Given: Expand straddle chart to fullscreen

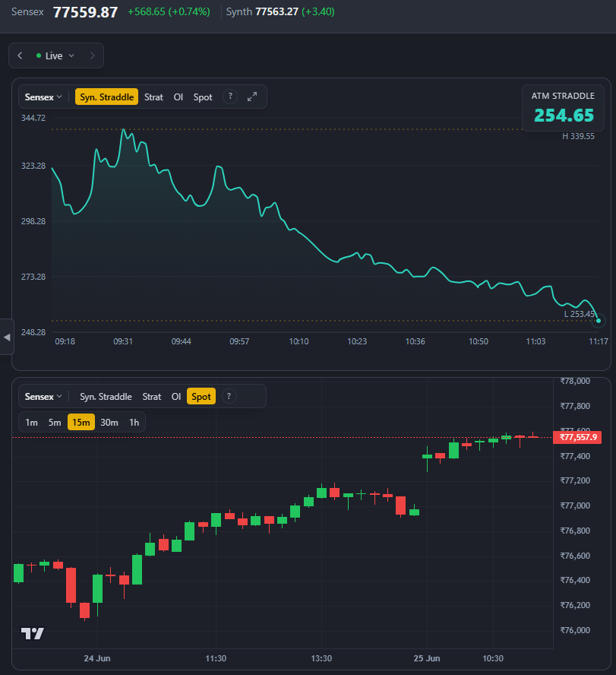Looking at the screenshot, I should click(x=252, y=97).
